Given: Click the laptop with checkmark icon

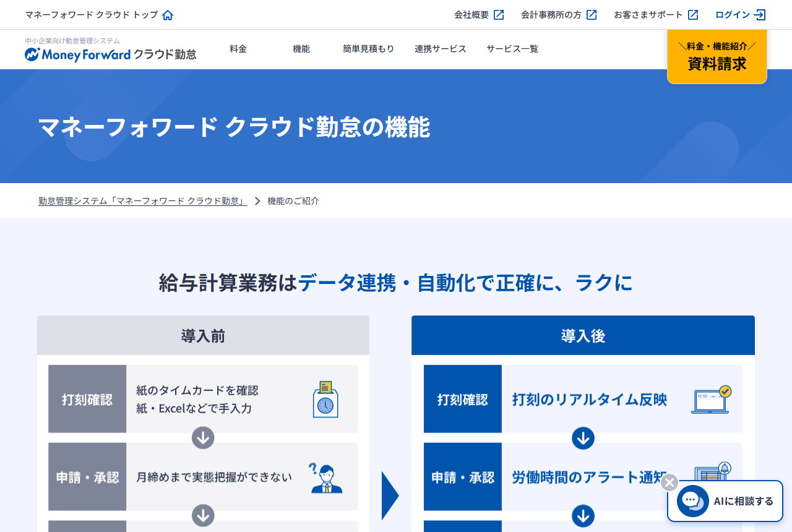Looking at the screenshot, I should pos(712,400).
